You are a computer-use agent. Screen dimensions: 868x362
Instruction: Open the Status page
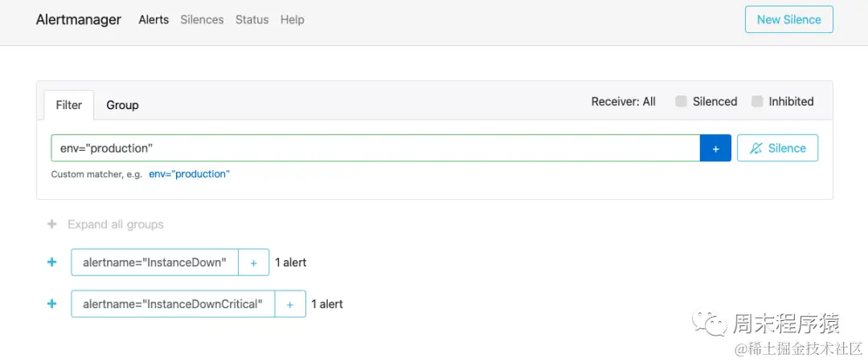(x=252, y=20)
